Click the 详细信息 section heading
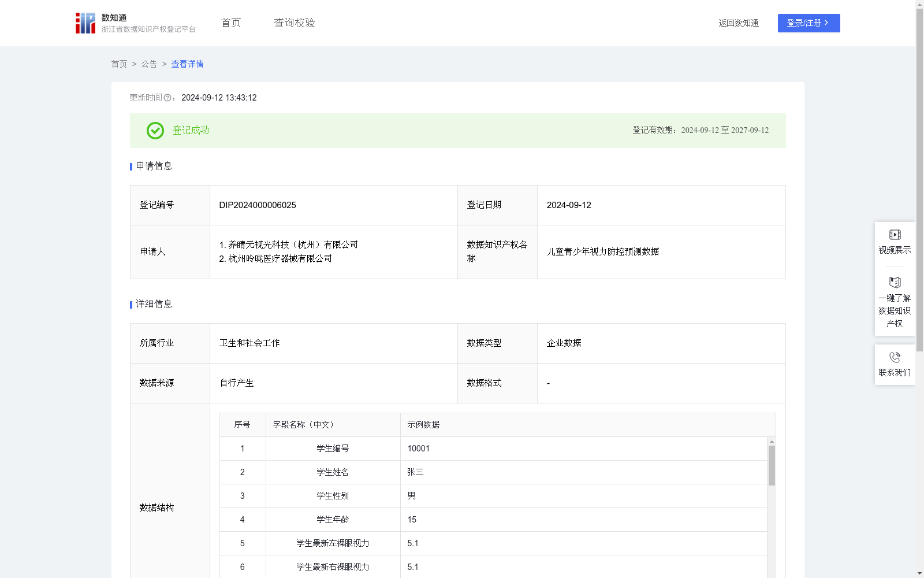924x578 pixels. tap(154, 304)
